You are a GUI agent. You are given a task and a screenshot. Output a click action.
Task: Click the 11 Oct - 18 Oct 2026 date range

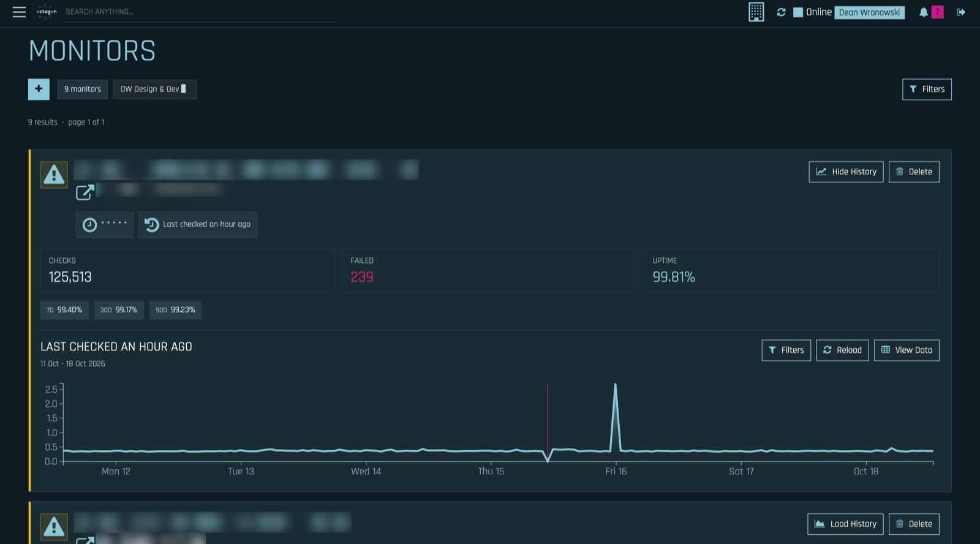[73, 364]
